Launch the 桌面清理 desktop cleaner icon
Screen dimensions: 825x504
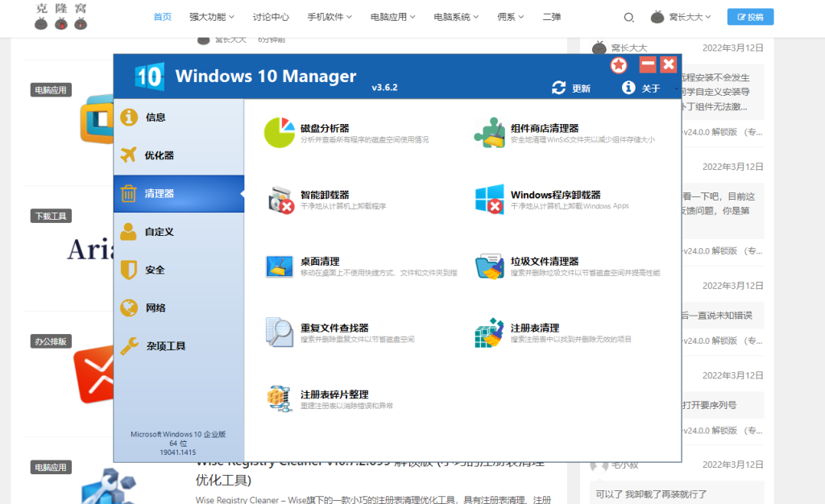280,266
